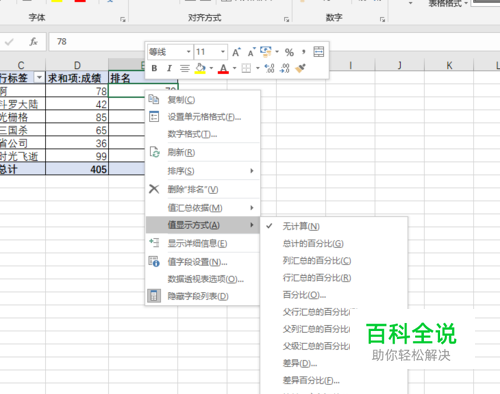Select 总计的百分比(G) option

tap(334, 244)
